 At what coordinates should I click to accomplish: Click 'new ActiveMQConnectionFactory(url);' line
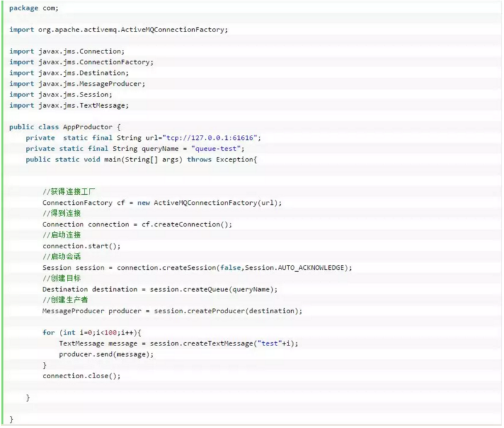tap(162, 203)
